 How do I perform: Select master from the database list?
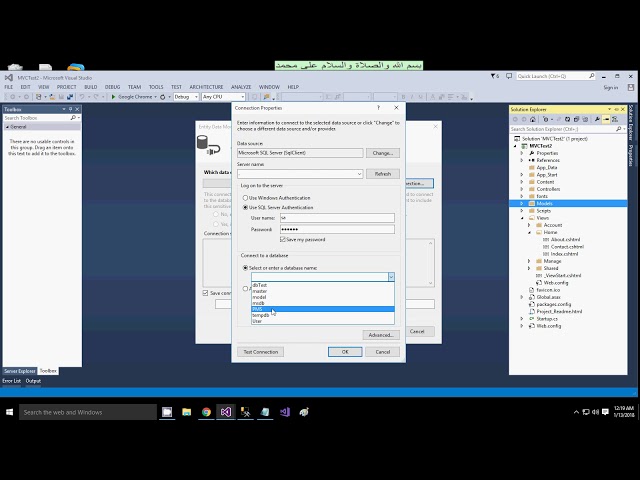click(x=323, y=291)
